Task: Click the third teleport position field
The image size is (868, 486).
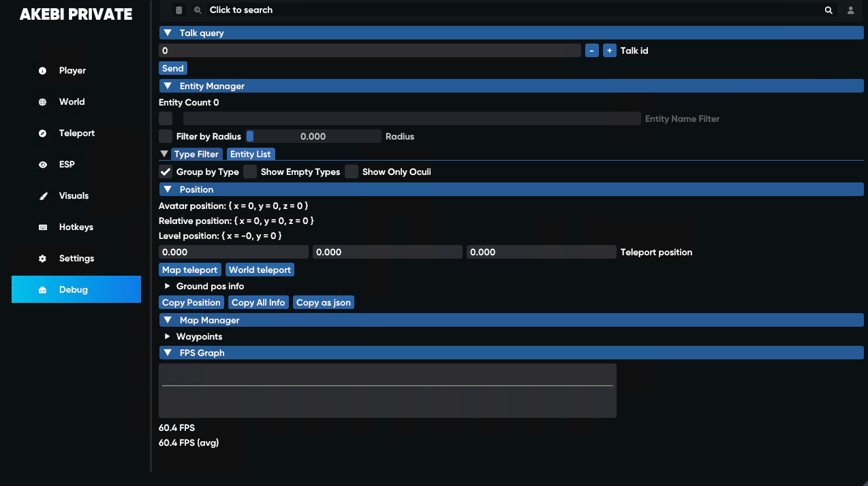Action: coord(542,252)
